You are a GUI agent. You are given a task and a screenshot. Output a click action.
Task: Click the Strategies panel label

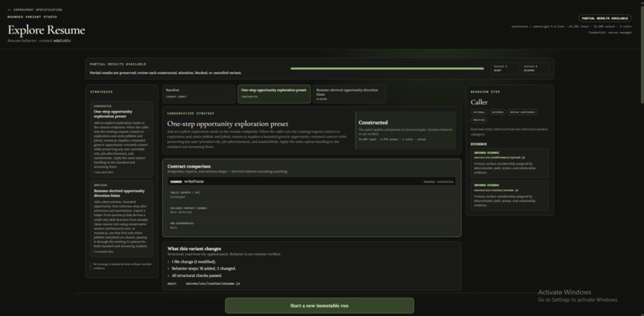pyautogui.click(x=101, y=92)
